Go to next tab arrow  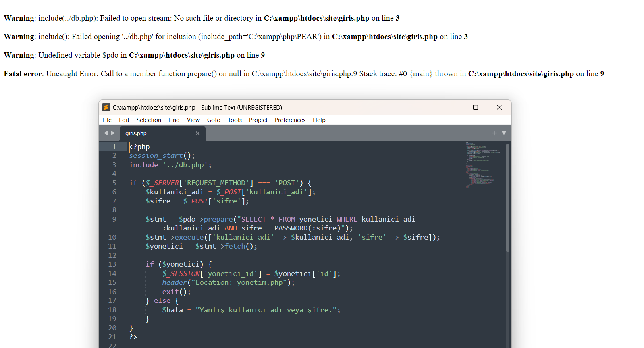click(113, 133)
